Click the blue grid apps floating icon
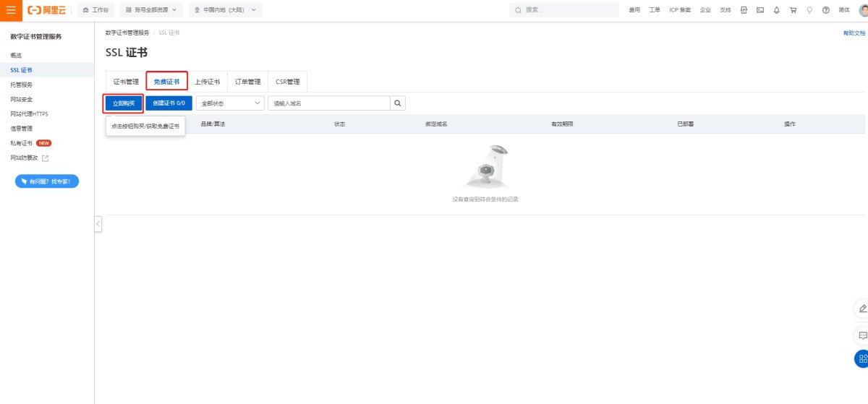 (861, 358)
